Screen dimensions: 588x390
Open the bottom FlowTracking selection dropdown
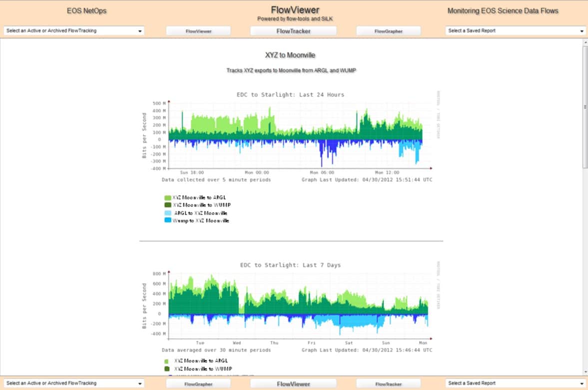point(73,383)
